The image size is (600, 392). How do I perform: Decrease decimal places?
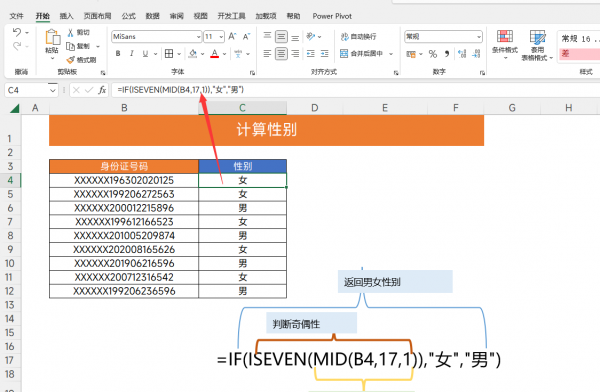[x=476, y=54]
